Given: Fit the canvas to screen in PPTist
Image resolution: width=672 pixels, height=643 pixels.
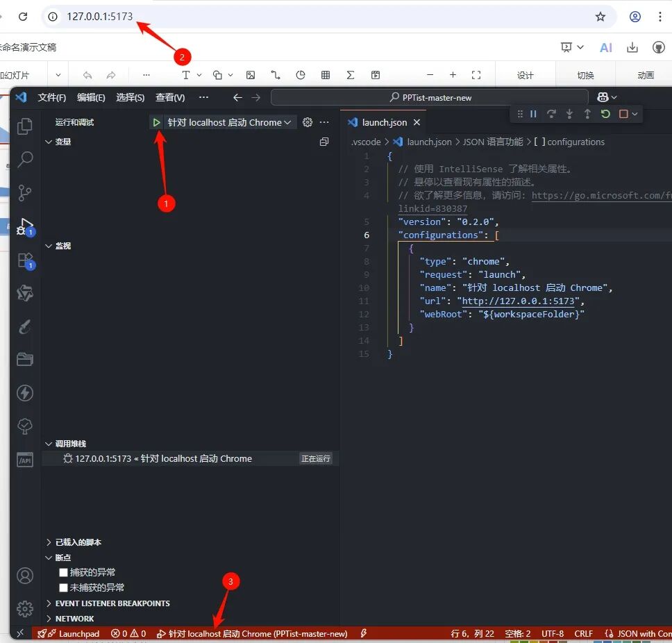Looking at the screenshot, I should click(x=476, y=75).
